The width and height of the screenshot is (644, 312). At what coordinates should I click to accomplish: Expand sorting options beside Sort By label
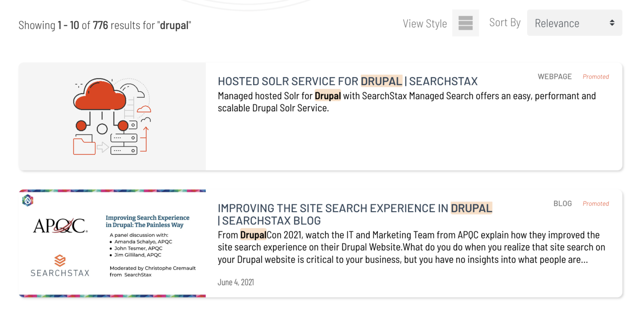pyautogui.click(x=574, y=23)
